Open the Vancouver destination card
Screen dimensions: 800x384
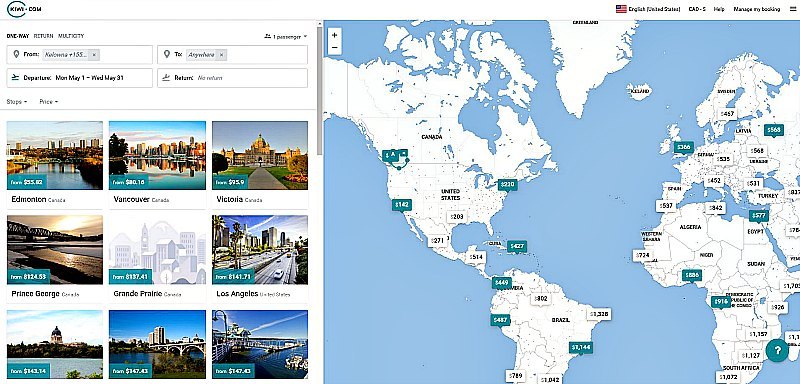pyautogui.click(x=158, y=164)
